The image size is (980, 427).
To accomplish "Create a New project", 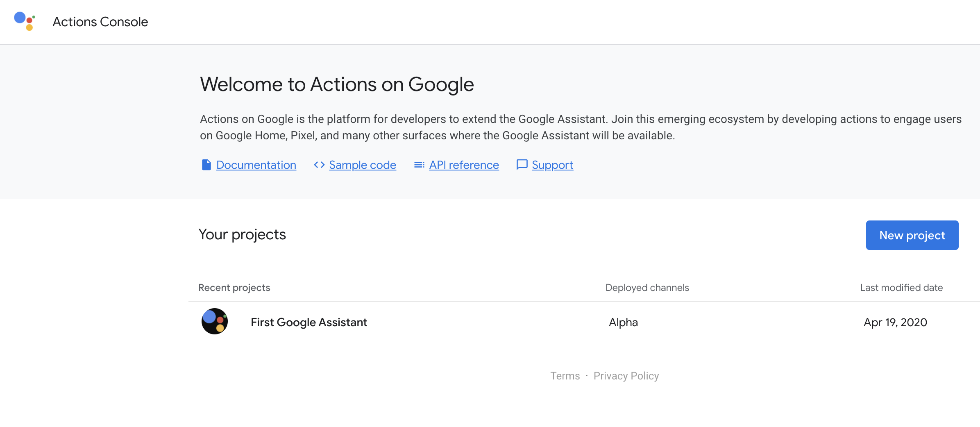I will point(912,235).
